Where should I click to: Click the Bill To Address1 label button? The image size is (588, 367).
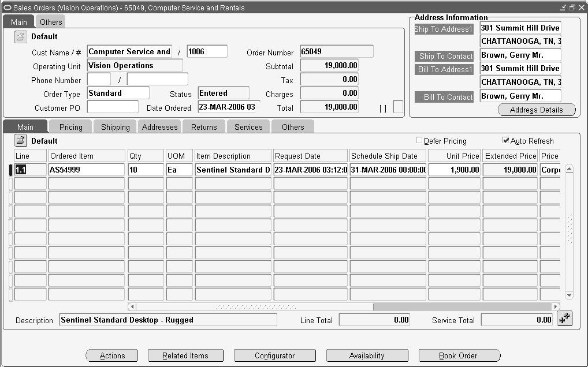pos(444,69)
